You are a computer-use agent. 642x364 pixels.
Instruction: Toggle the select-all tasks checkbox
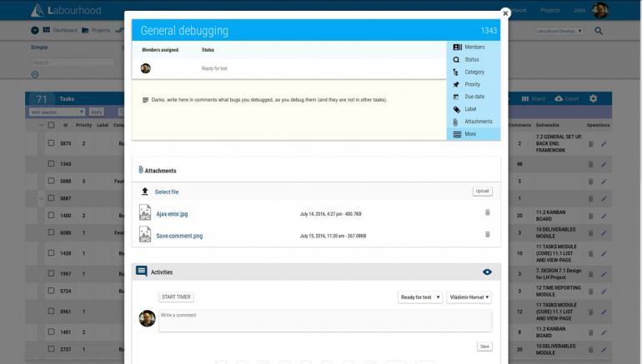(51, 125)
